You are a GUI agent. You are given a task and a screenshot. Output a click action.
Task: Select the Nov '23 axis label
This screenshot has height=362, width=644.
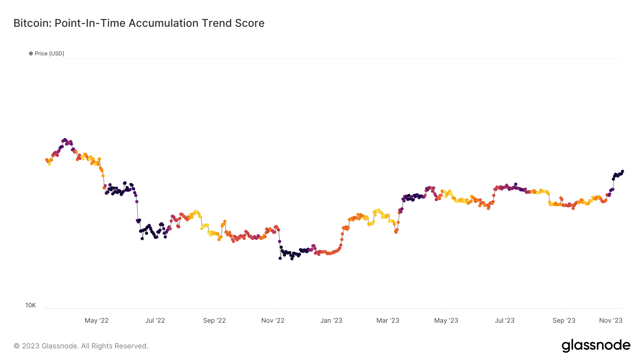611,321
